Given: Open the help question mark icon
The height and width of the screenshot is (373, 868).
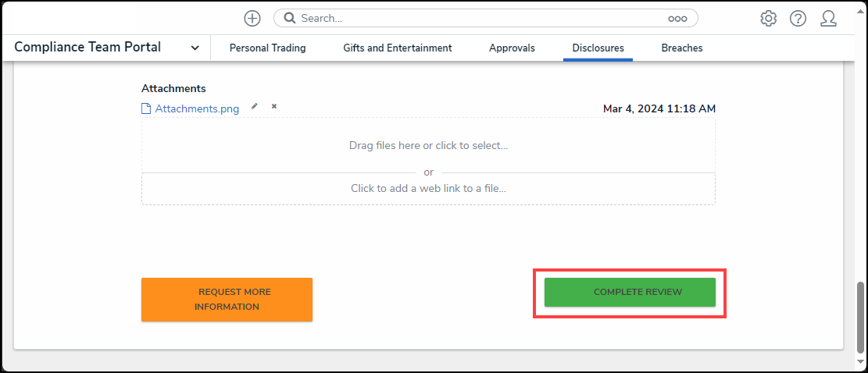Looking at the screenshot, I should point(798,18).
